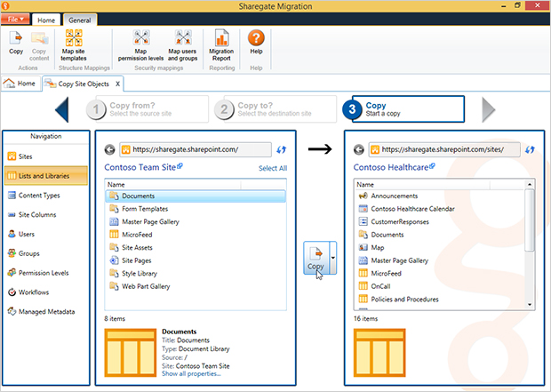Click the destination list scrollbar thumb
The width and height of the screenshot is (551, 392).
point(530,220)
